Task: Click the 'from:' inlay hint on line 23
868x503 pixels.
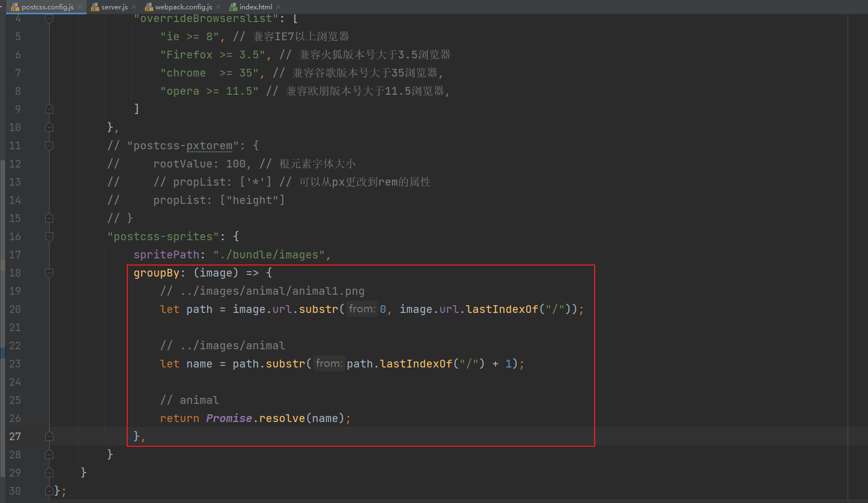Action: pos(329,364)
